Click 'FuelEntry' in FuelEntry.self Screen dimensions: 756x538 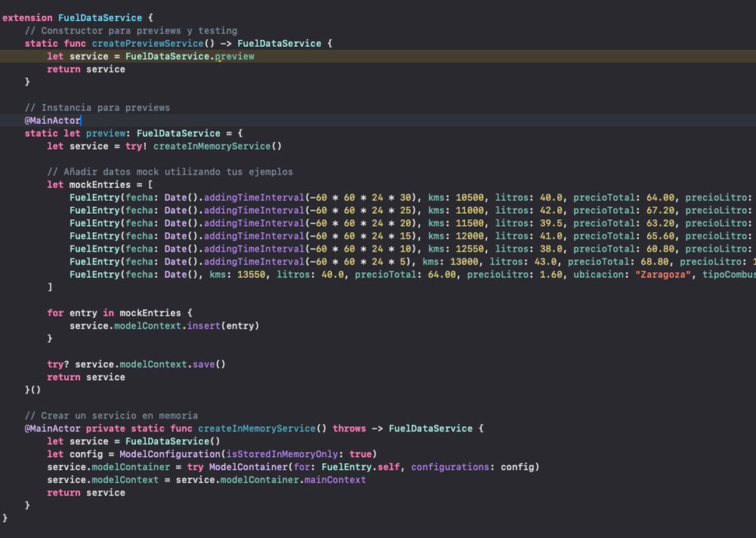click(x=347, y=467)
